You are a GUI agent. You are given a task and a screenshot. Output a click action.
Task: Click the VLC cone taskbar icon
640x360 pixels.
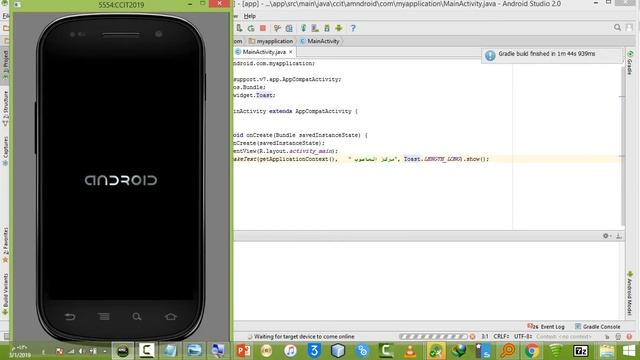coord(410,351)
